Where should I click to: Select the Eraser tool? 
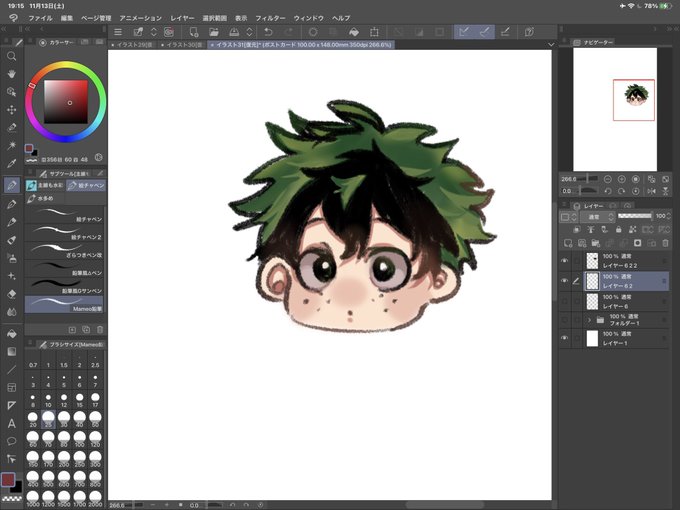(12, 294)
